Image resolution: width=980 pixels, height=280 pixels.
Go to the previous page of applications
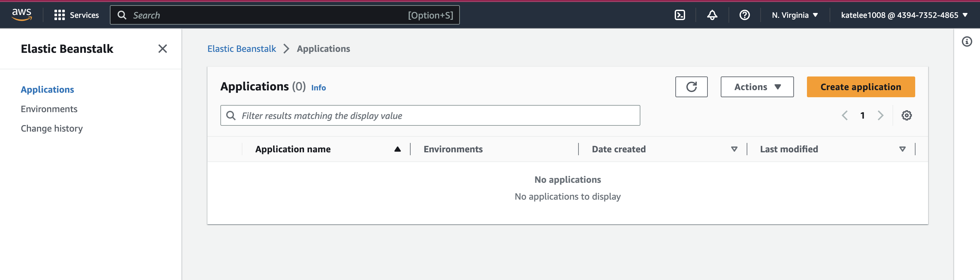pos(845,115)
